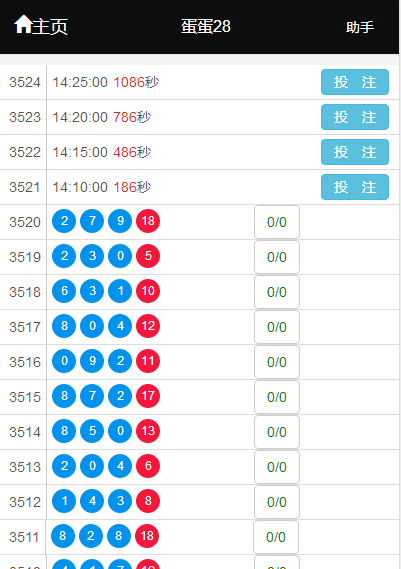This screenshot has width=401, height=569.
Task: Click the first blue ball 2 in round 3513
Action: coord(64,466)
